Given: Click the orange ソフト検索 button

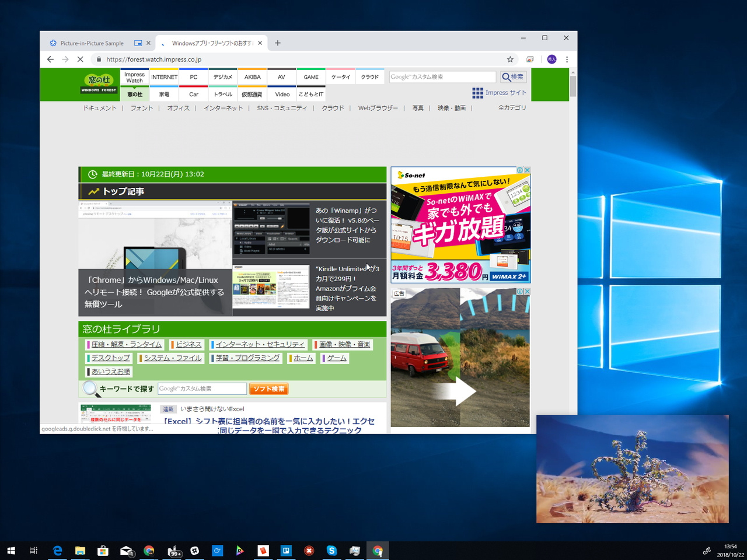Looking at the screenshot, I should click(268, 388).
